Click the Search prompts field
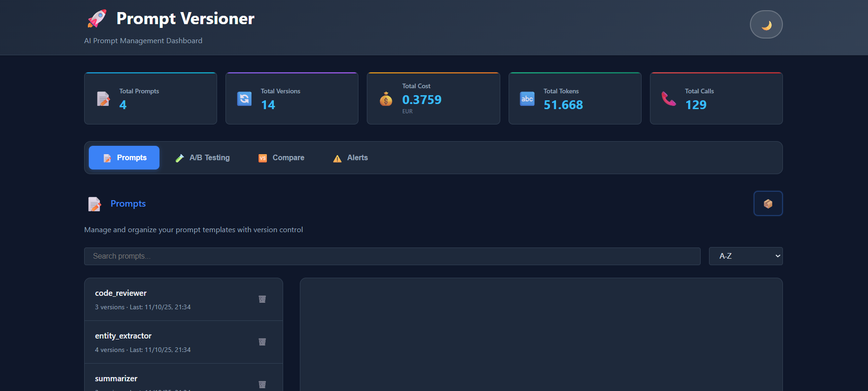Viewport: 868px width, 391px height. tap(392, 256)
